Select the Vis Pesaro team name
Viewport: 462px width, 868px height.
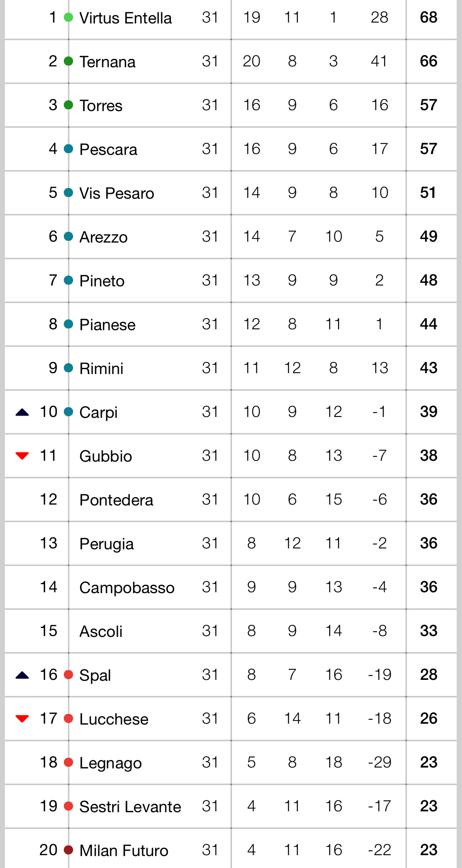click(x=117, y=193)
